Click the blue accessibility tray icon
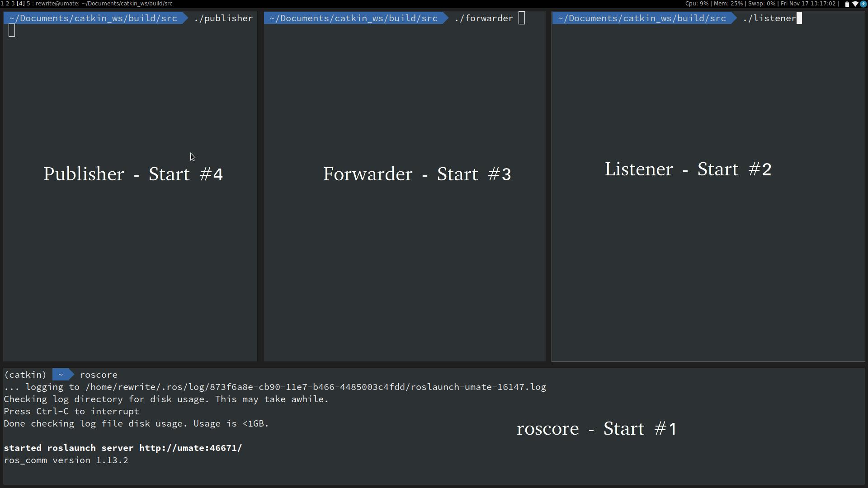The image size is (868, 488). [x=863, y=4]
